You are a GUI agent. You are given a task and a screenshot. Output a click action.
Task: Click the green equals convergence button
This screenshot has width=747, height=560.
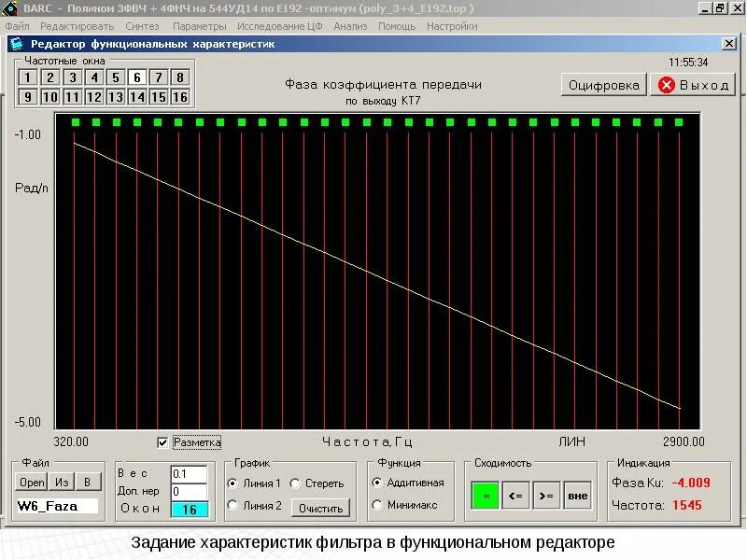(x=486, y=496)
